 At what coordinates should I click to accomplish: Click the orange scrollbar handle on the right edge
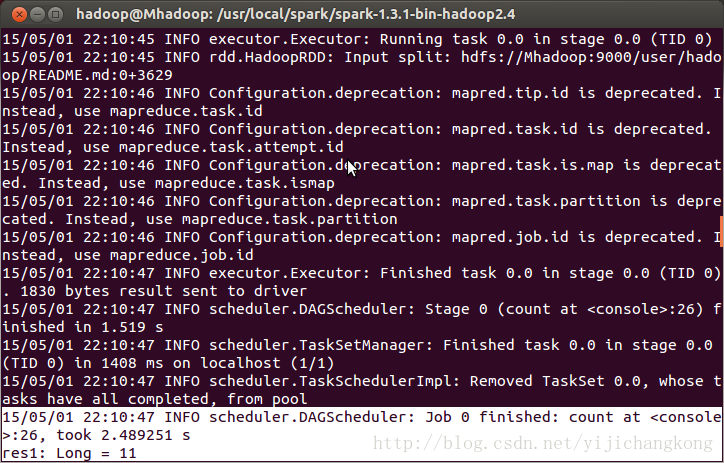pos(722,231)
